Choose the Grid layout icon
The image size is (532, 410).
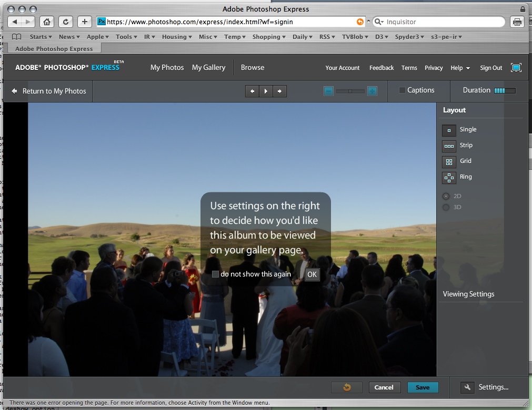[x=449, y=161]
